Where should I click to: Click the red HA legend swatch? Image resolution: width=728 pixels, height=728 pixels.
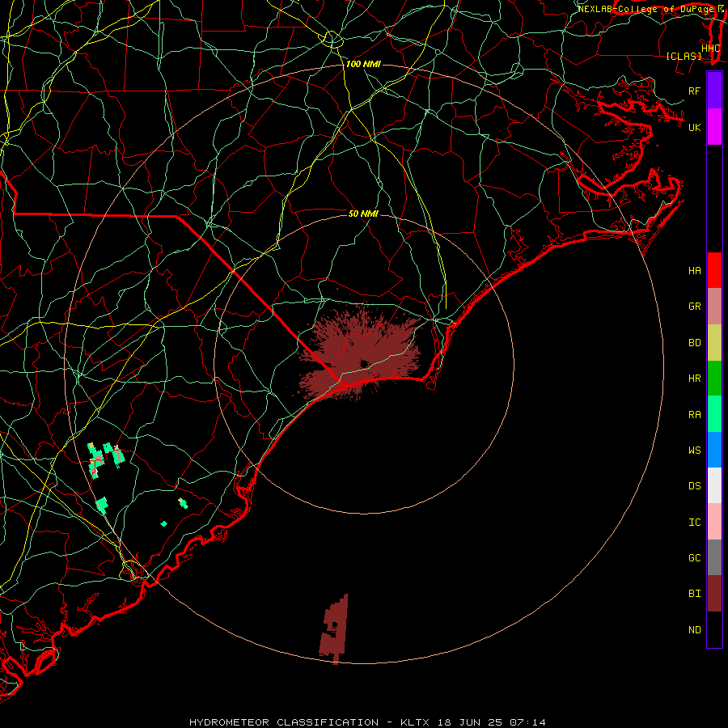[714, 270]
